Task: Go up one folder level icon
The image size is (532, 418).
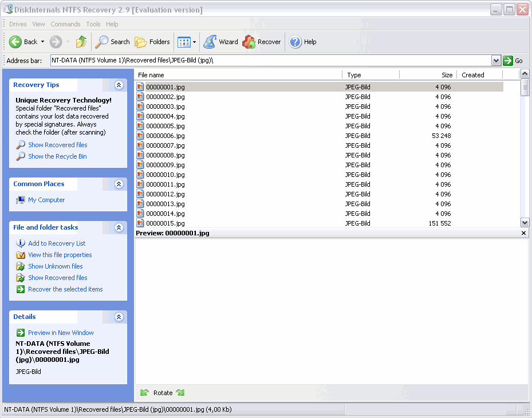Action: pos(81,42)
